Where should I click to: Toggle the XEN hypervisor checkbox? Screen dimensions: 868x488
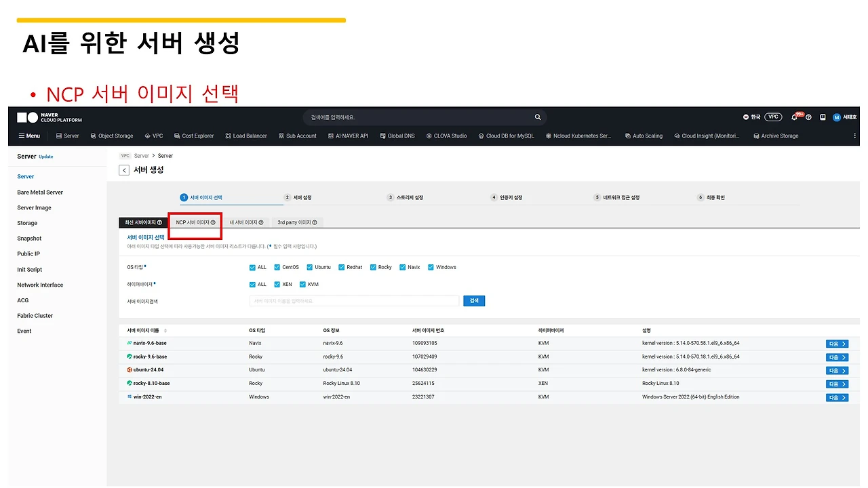pos(277,284)
